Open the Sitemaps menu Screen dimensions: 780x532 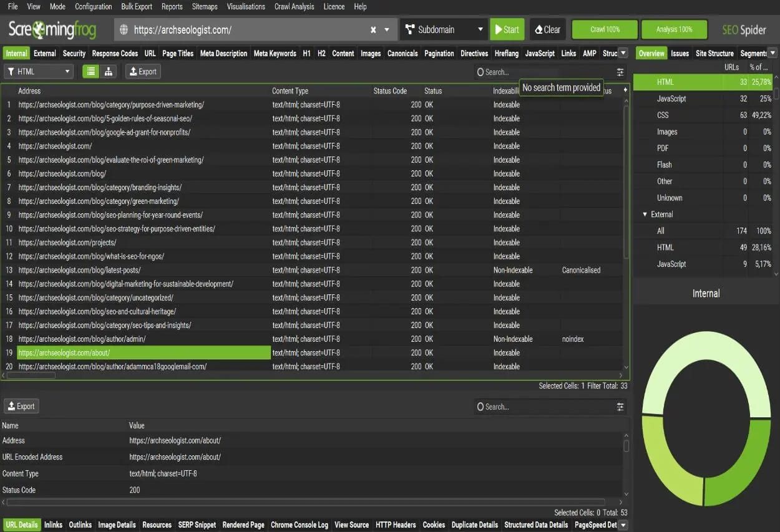point(205,6)
